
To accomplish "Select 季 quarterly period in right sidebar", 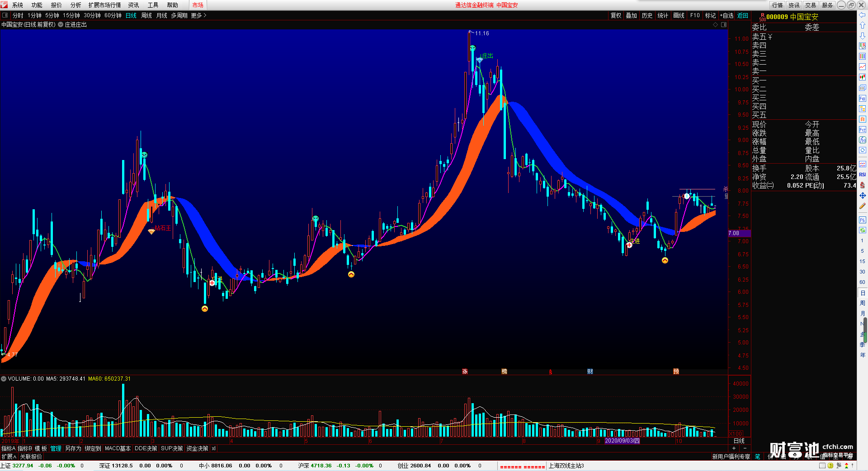I will coord(862,344).
